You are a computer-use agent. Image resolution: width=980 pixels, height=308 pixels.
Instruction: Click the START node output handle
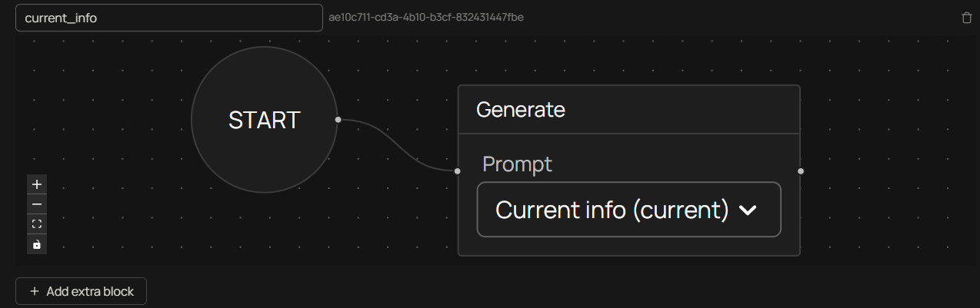(x=338, y=120)
